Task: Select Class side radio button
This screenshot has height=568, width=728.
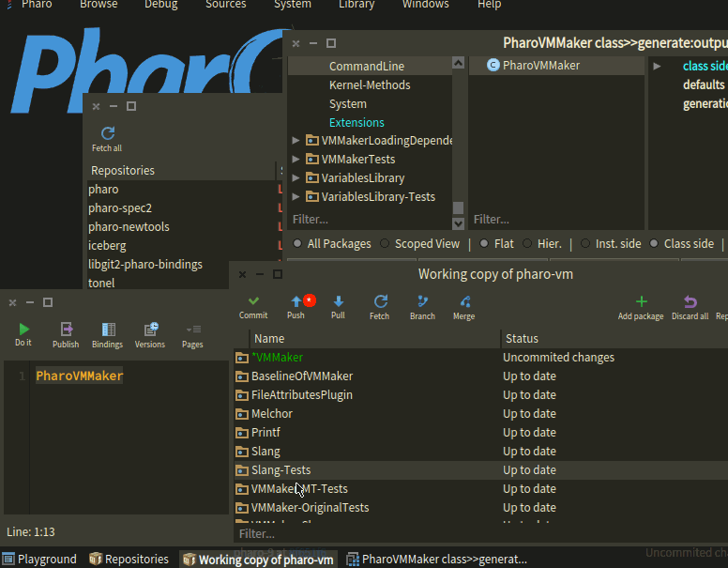Action: coord(654,243)
